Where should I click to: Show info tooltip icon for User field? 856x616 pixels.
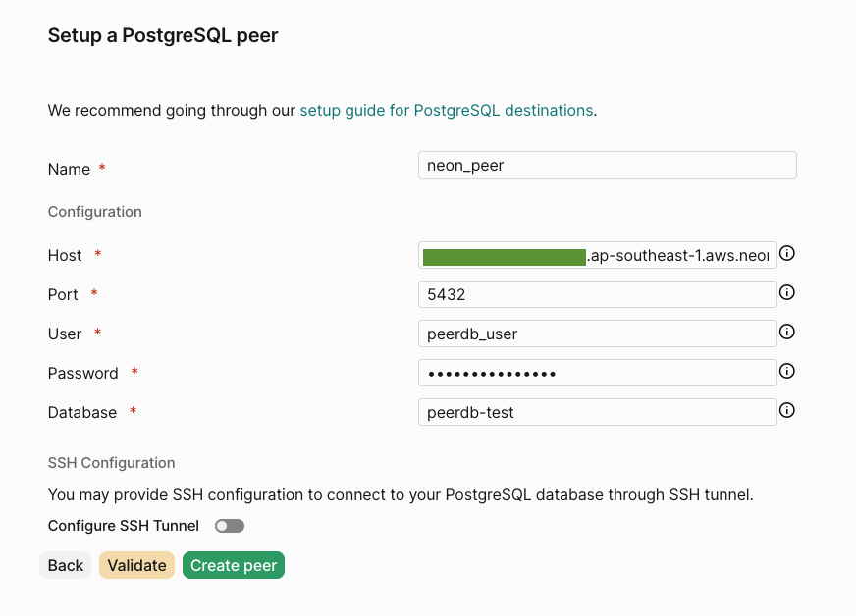coord(786,332)
